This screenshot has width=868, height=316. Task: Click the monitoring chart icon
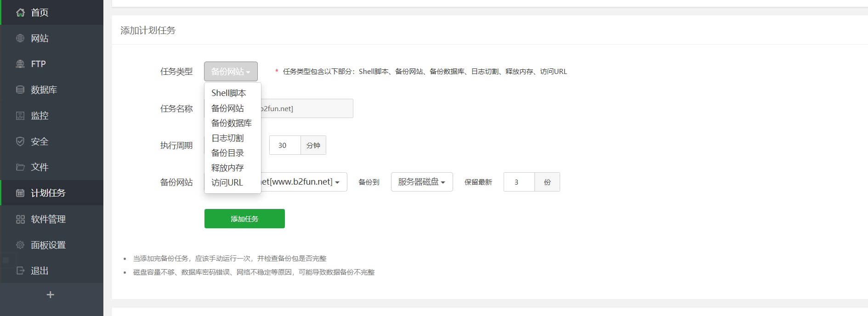click(x=20, y=115)
